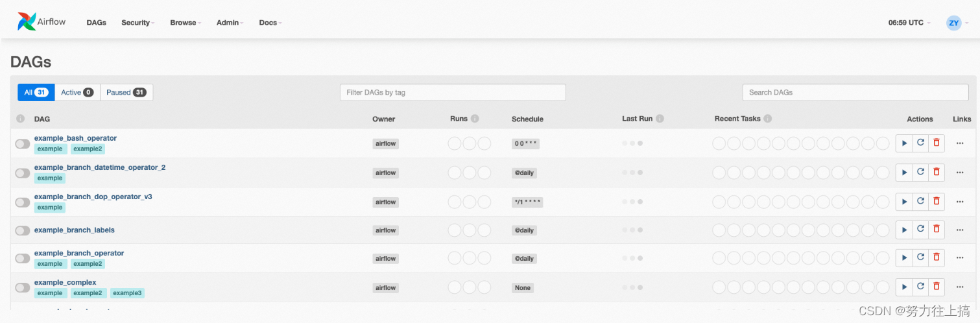Open the example_branch_datetime_operator_2 link

[100, 167]
